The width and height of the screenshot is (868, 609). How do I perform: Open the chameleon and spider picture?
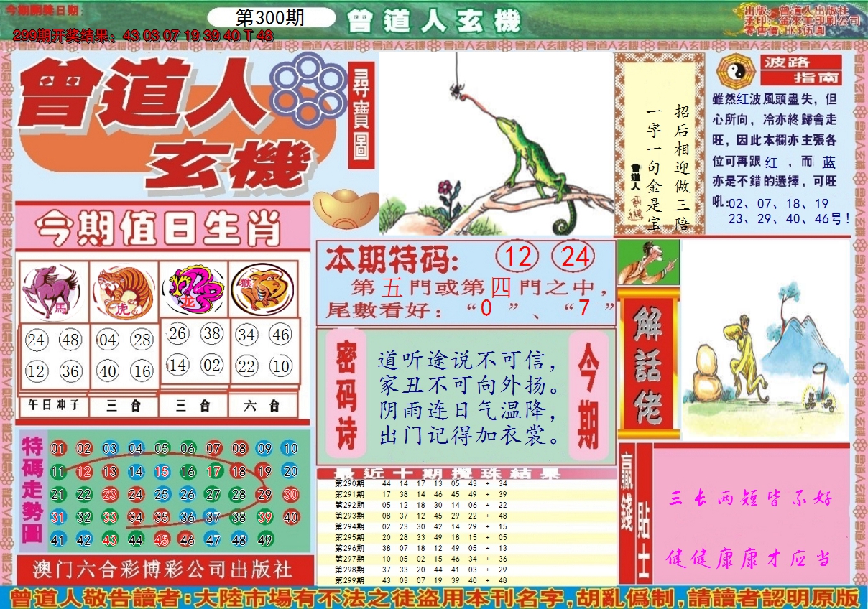coord(496,144)
